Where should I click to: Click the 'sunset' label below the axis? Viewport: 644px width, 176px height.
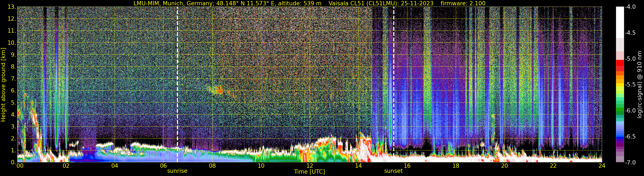393,171
